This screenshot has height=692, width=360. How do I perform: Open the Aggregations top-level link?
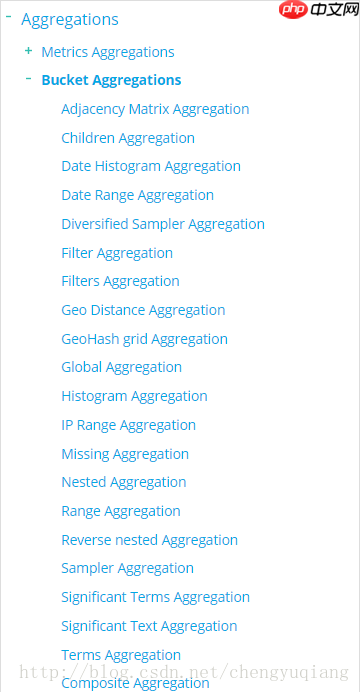click(x=70, y=20)
